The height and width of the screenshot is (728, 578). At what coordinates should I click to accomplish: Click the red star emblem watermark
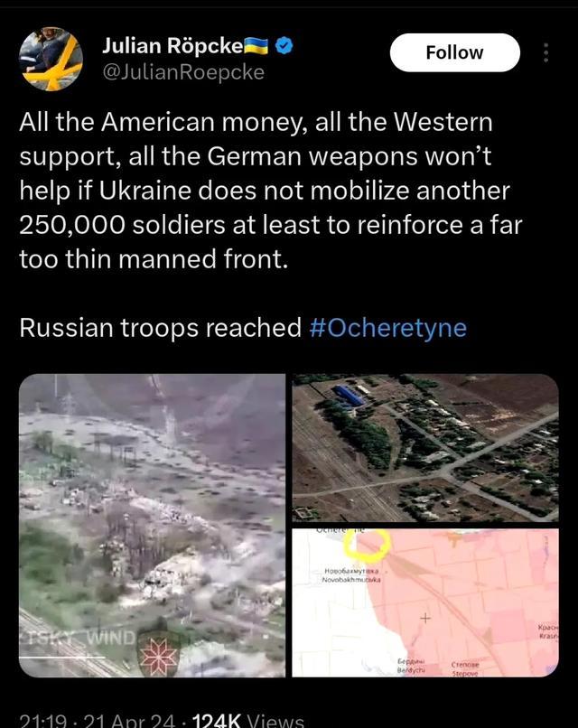coord(159,657)
